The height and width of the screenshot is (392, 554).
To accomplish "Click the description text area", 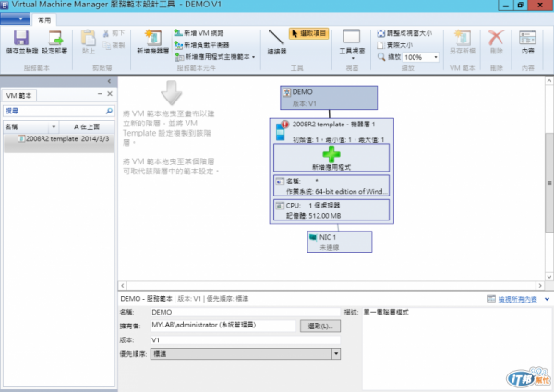I will 456,348.
